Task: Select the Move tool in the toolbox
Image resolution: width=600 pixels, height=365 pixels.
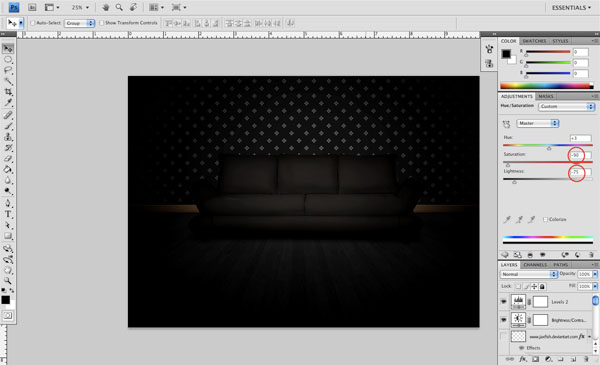Action: [x=8, y=49]
